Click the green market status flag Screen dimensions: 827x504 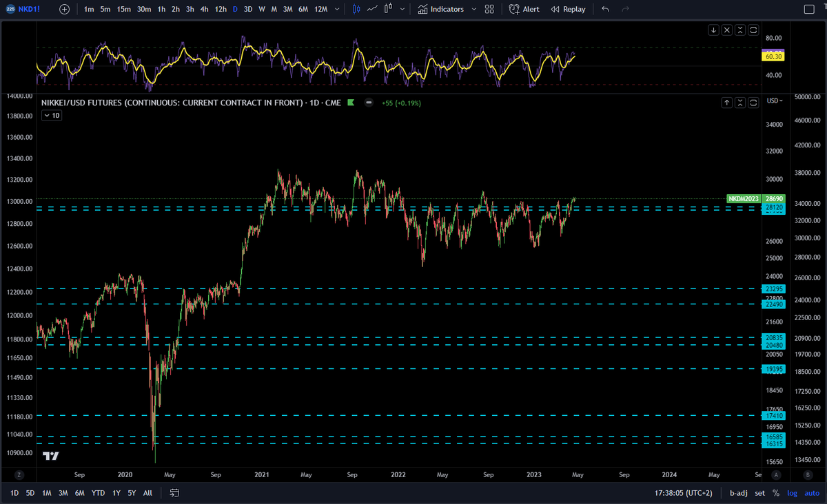click(350, 103)
